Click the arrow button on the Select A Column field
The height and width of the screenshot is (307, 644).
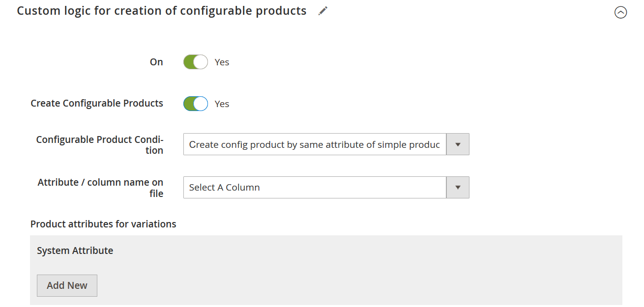point(458,188)
